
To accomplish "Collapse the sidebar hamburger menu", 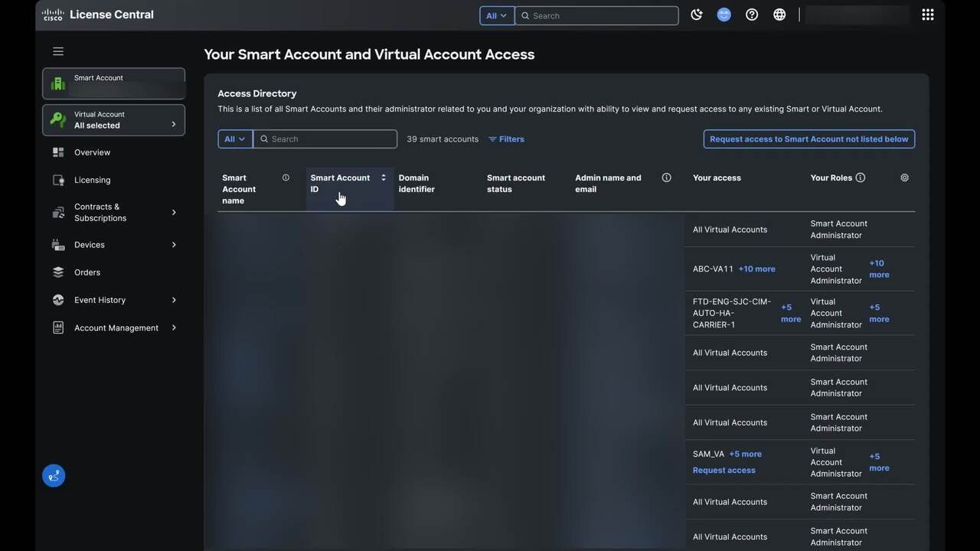I will (x=58, y=51).
